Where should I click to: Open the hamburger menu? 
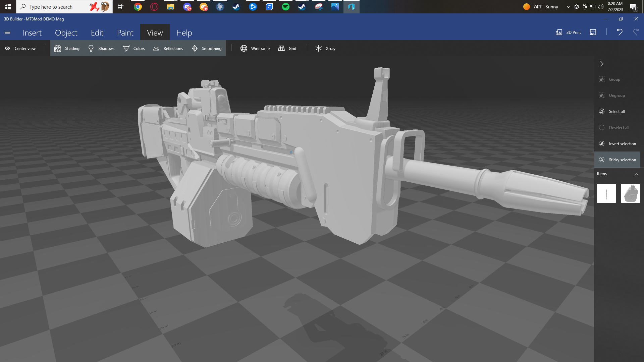click(7, 33)
